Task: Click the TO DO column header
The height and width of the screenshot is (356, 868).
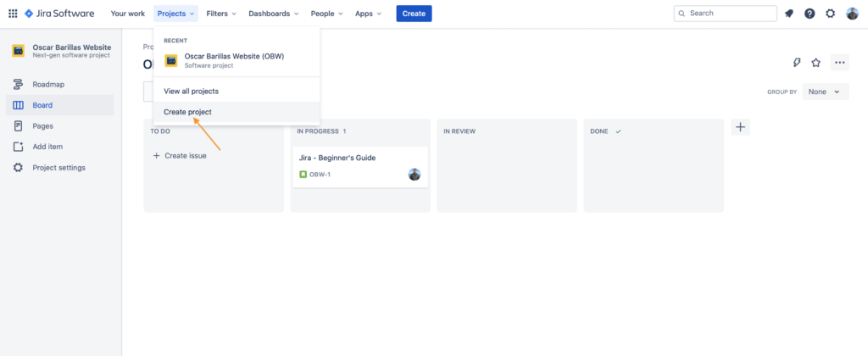Action: coord(160,131)
